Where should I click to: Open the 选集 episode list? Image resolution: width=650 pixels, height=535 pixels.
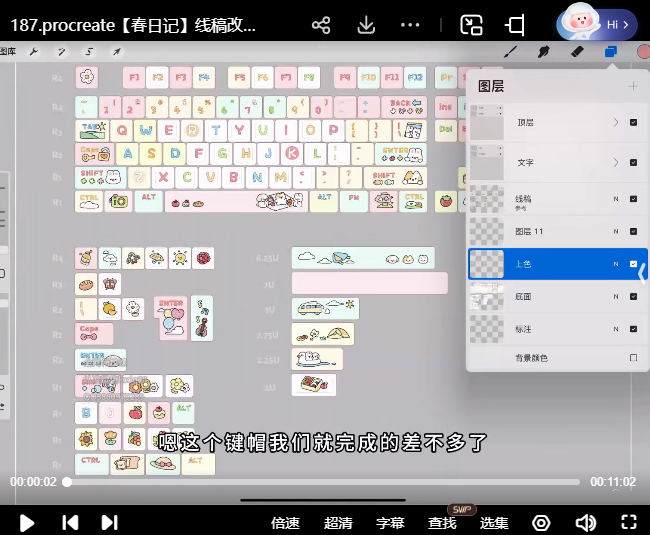pyautogui.click(x=494, y=523)
